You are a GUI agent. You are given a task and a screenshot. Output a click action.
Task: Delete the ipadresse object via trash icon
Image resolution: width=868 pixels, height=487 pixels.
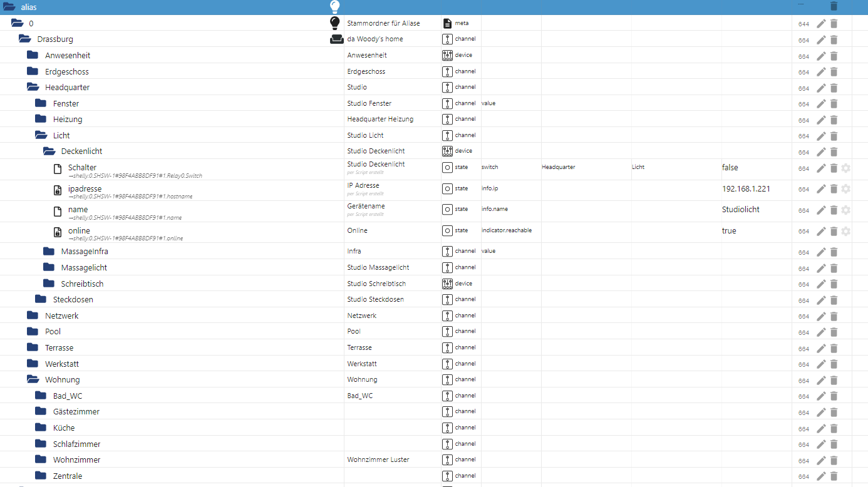(x=834, y=189)
